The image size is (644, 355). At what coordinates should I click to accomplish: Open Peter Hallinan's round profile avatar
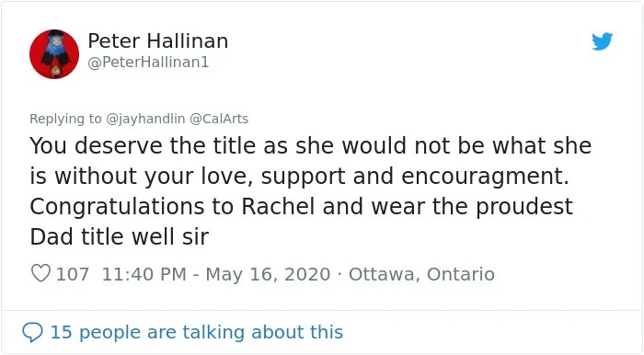point(54,54)
